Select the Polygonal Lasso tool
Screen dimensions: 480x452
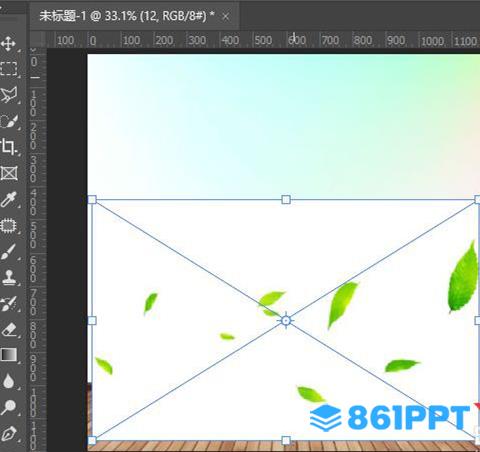[x=9, y=95]
